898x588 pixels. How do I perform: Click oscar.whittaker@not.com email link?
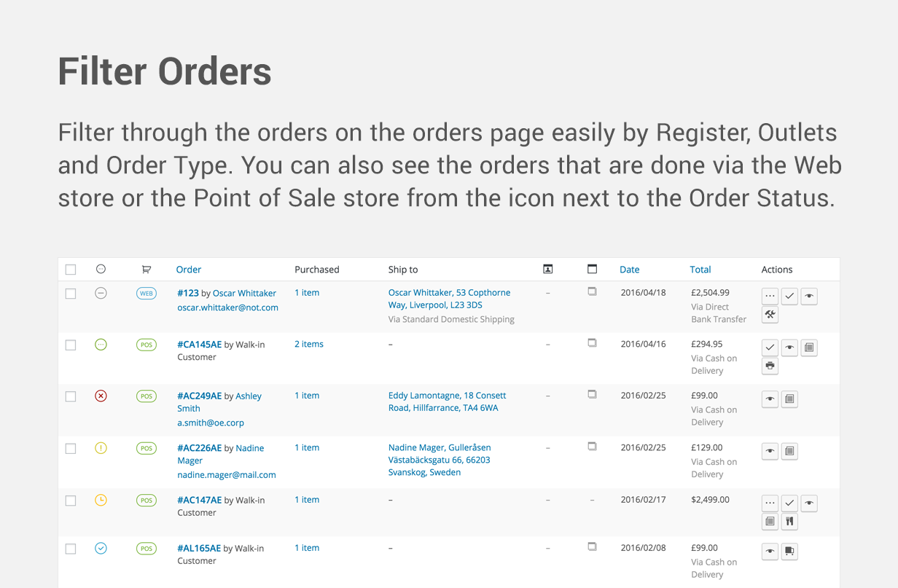[x=227, y=307]
